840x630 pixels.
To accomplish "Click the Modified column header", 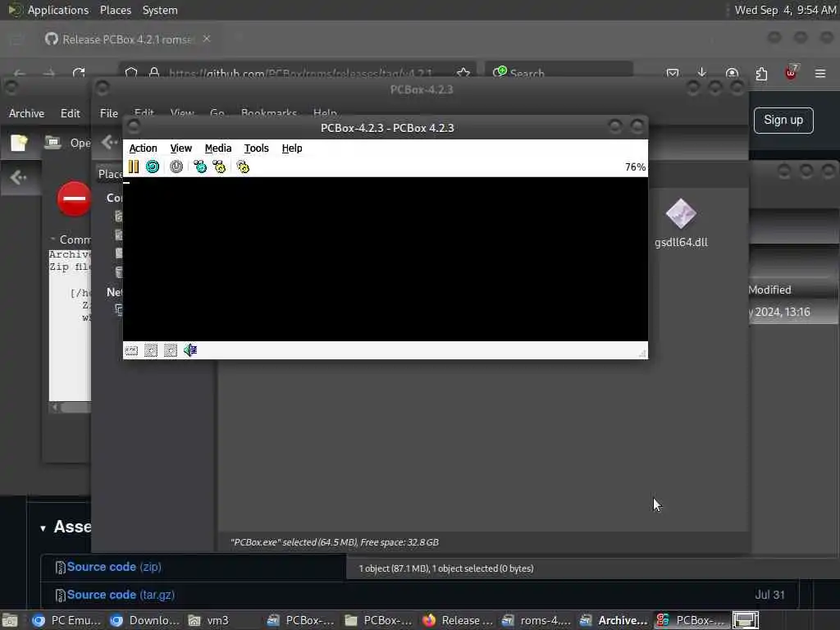I will point(769,290).
